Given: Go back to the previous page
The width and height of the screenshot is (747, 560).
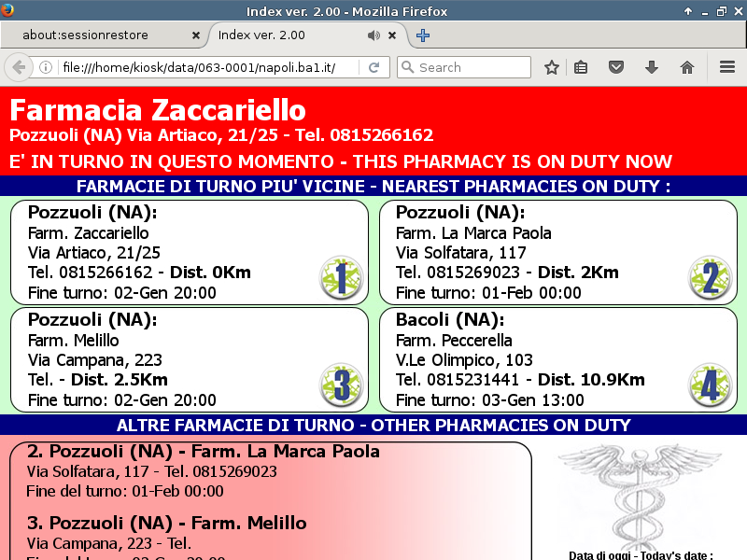Looking at the screenshot, I should point(18,67).
